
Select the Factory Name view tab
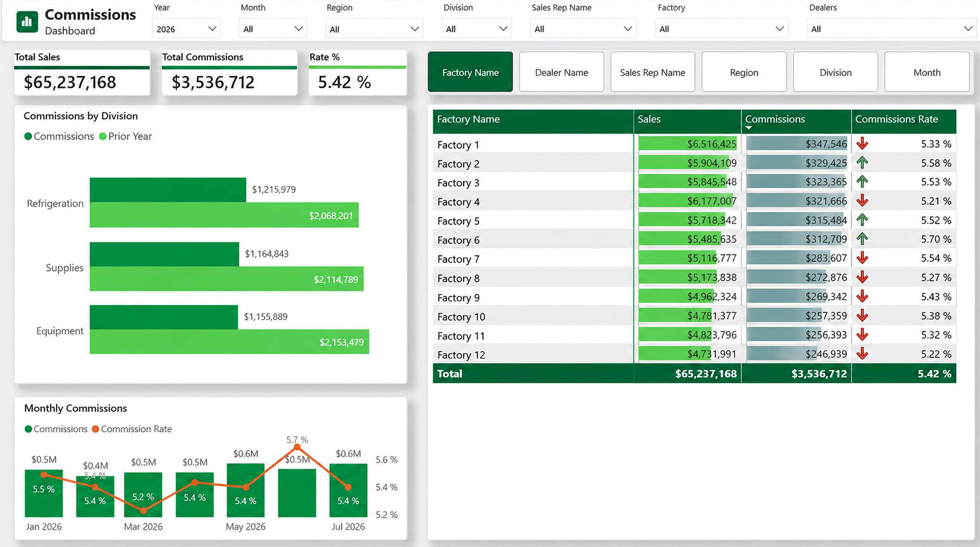470,72
